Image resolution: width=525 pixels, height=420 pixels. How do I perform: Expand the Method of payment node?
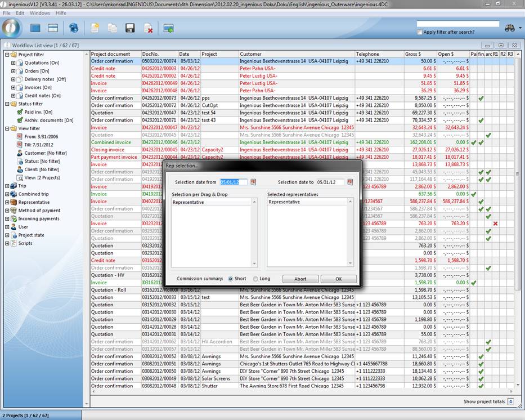pyautogui.click(x=7, y=211)
